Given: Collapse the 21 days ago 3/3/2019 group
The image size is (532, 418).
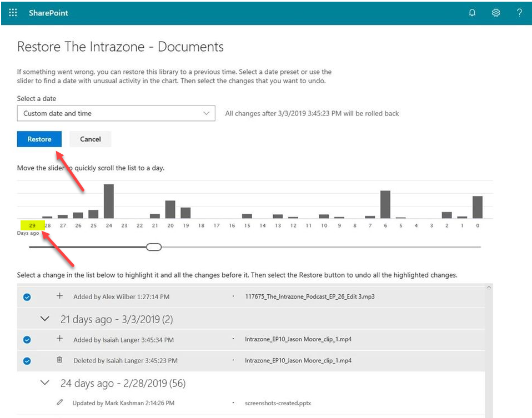Looking at the screenshot, I should pyautogui.click(x=45, y=319).
